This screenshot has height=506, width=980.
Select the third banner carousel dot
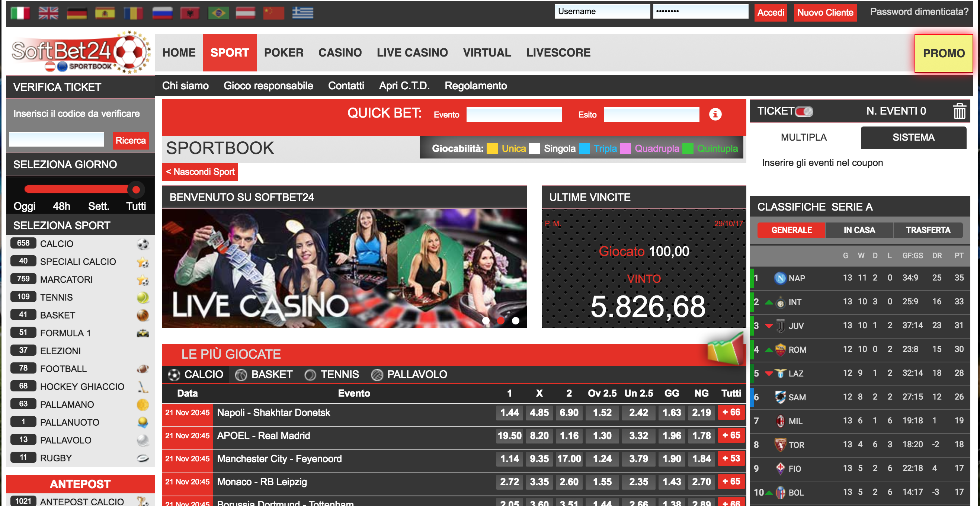pyautogui.click(x=516, y=321)
